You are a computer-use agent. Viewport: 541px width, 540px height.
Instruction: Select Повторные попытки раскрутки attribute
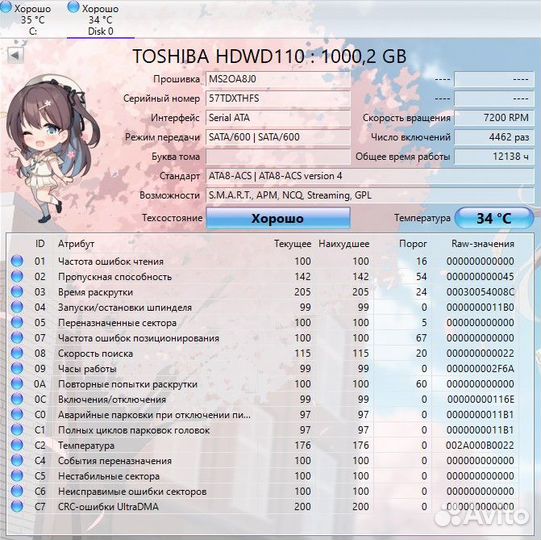[x=128, y=384]
